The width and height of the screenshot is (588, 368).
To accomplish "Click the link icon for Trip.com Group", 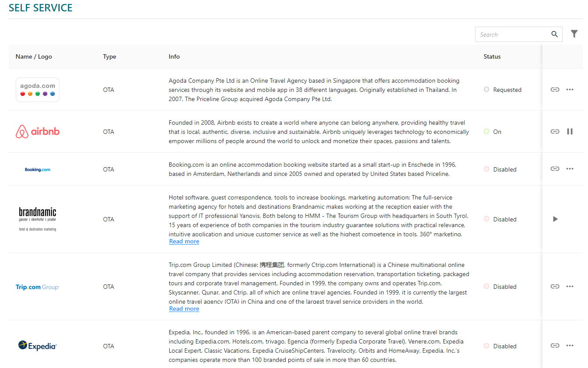I will [555, 287].
